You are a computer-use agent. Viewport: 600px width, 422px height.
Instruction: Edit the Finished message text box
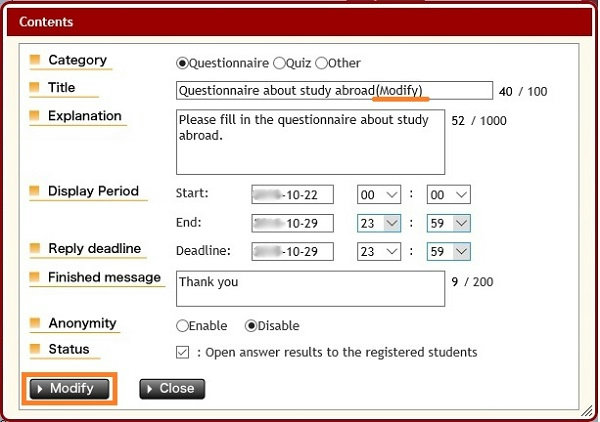pos(310,289)
